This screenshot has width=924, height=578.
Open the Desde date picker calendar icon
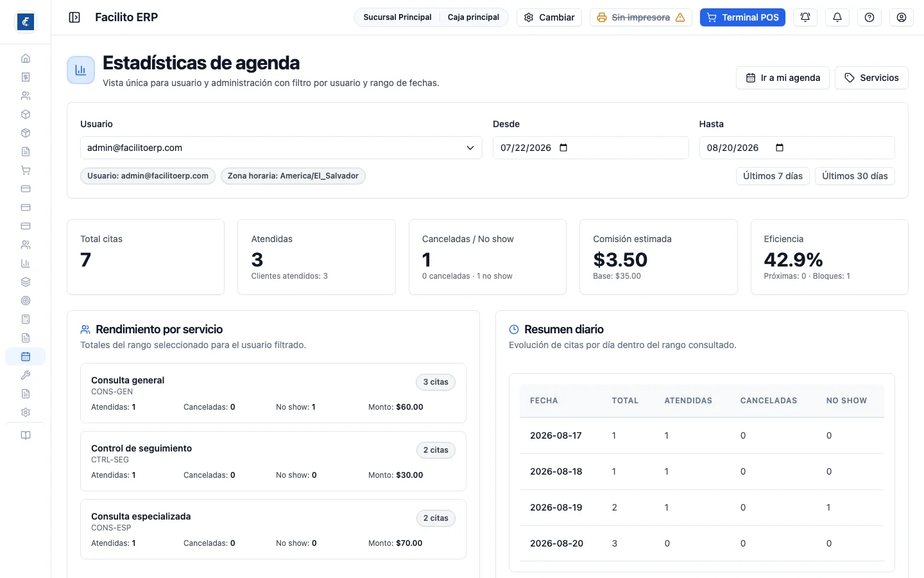point(563,148)
